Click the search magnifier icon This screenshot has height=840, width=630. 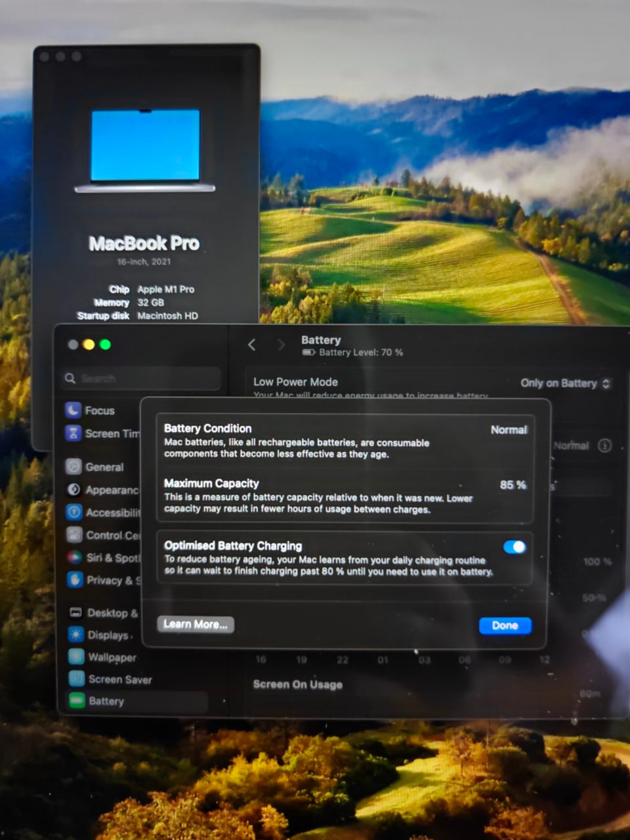click(x=70, y=378)
